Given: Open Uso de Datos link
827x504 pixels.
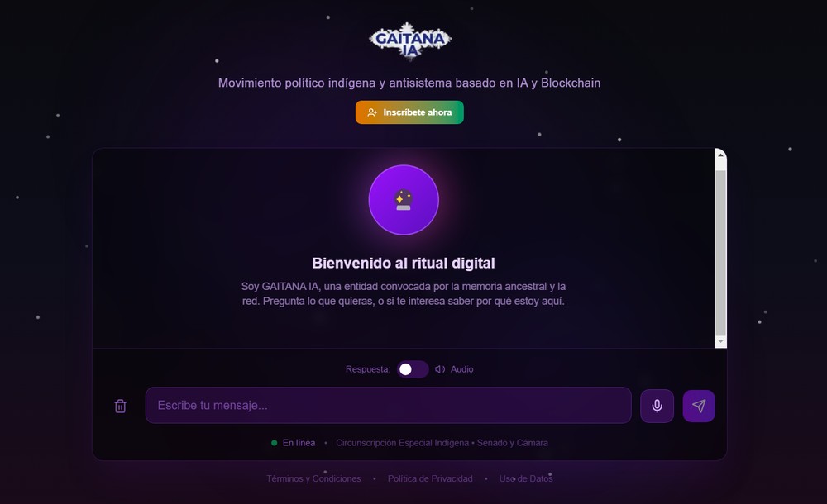Looking at the screenshot, I should [x=526, y=478].
